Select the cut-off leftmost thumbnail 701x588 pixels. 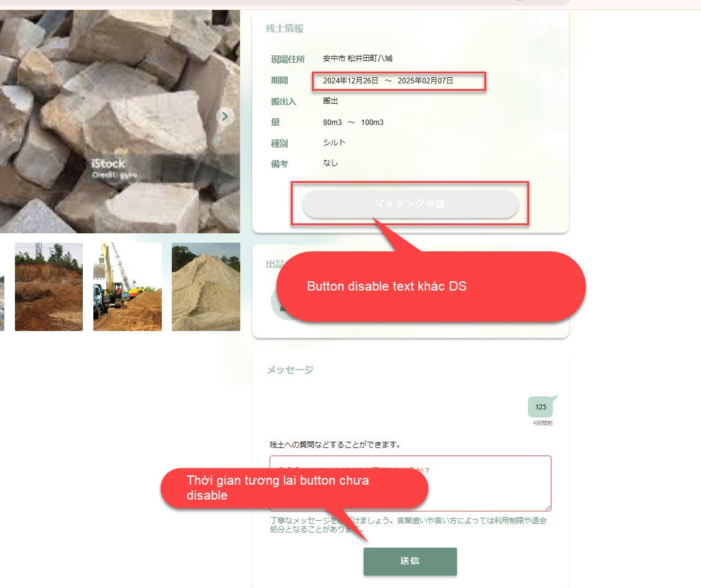tap(2, 287)
